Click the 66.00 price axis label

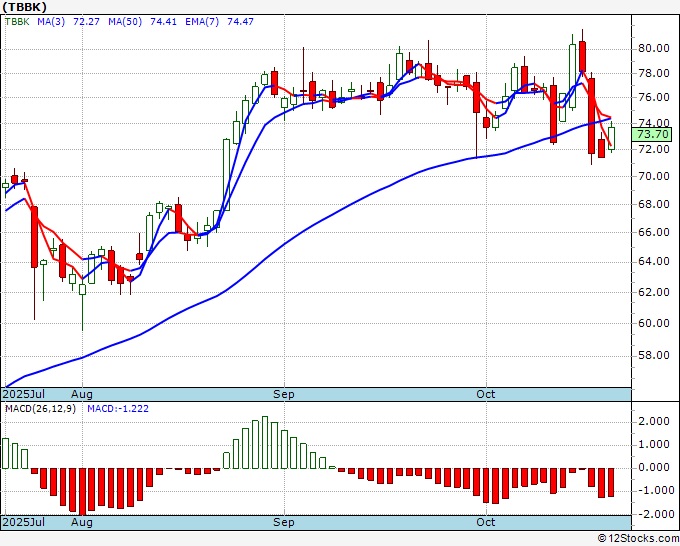(654, 232)
